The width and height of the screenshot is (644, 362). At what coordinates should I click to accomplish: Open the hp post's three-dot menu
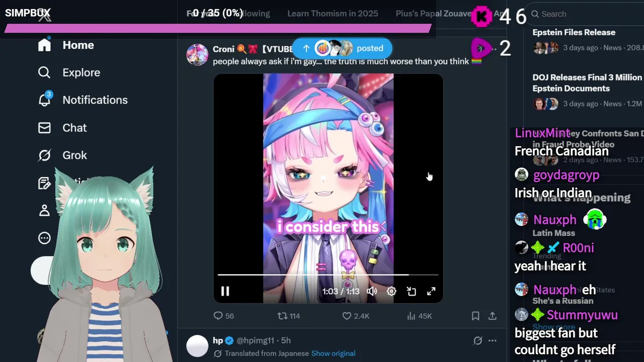[493, 340]
